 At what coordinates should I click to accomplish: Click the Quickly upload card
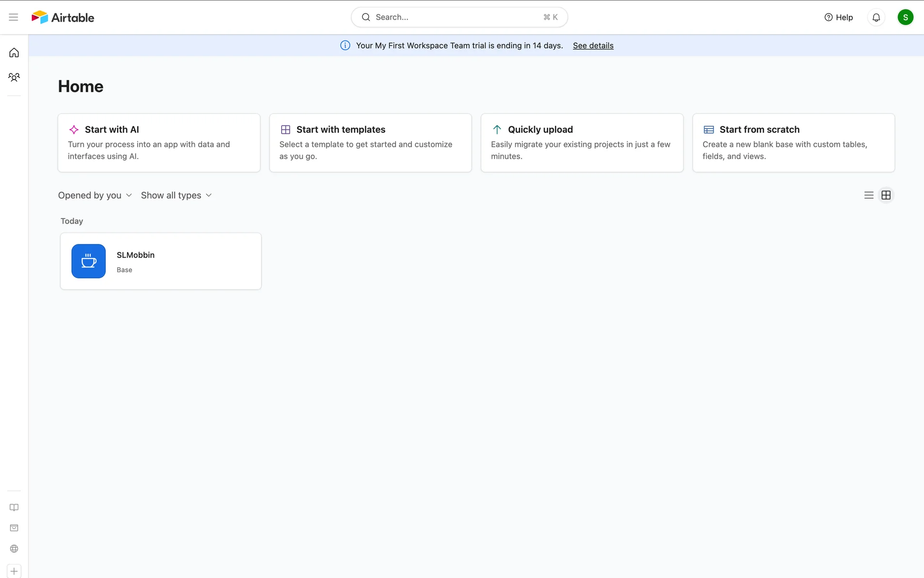582,143
